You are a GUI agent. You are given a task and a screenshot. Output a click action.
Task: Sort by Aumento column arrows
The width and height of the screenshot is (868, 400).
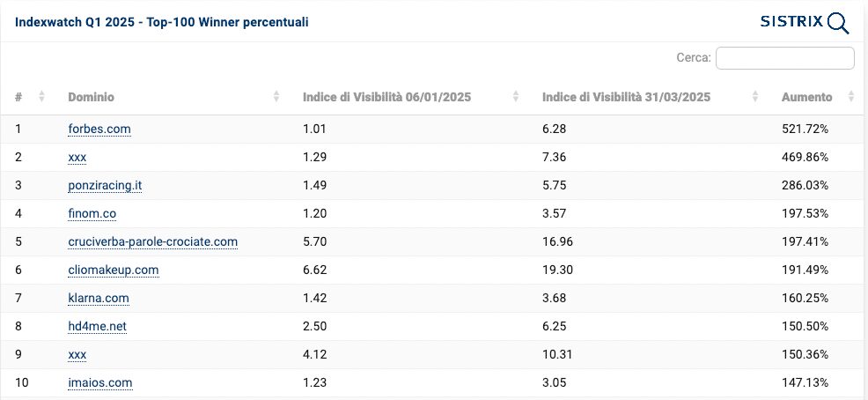851,97
